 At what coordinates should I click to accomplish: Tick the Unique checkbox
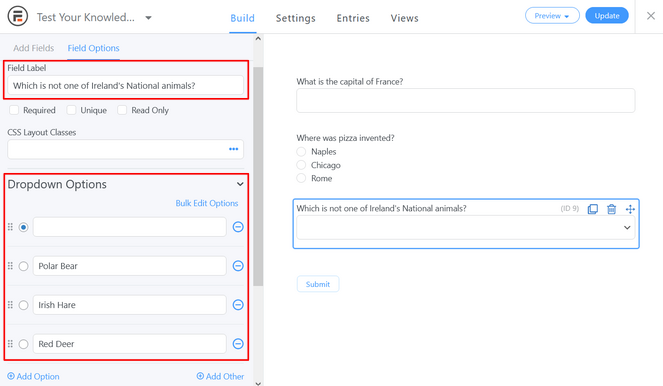coord(71,110)
